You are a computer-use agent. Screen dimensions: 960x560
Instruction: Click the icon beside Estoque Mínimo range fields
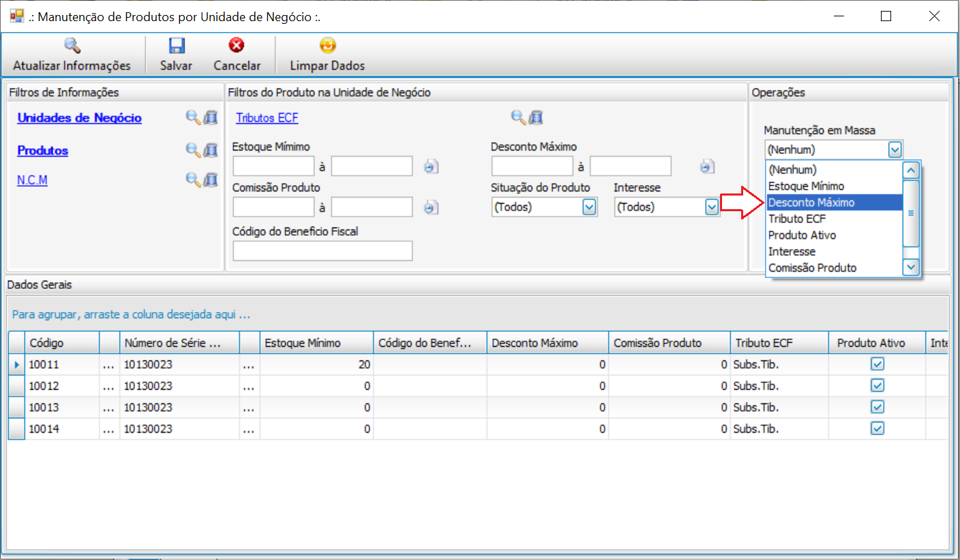point(431,166)
